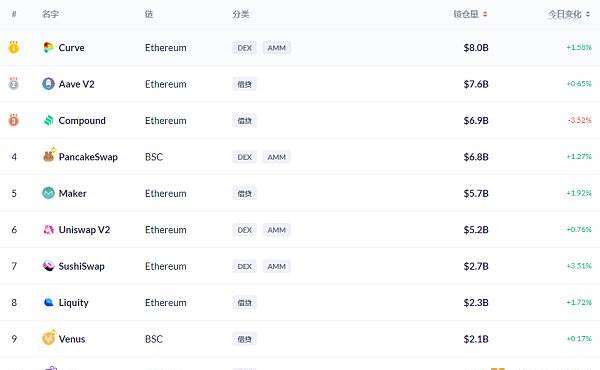Click the AMM tag in Uniswap V2 row
This screenshot has width=600, height=370.
click(x=277, y=230)
